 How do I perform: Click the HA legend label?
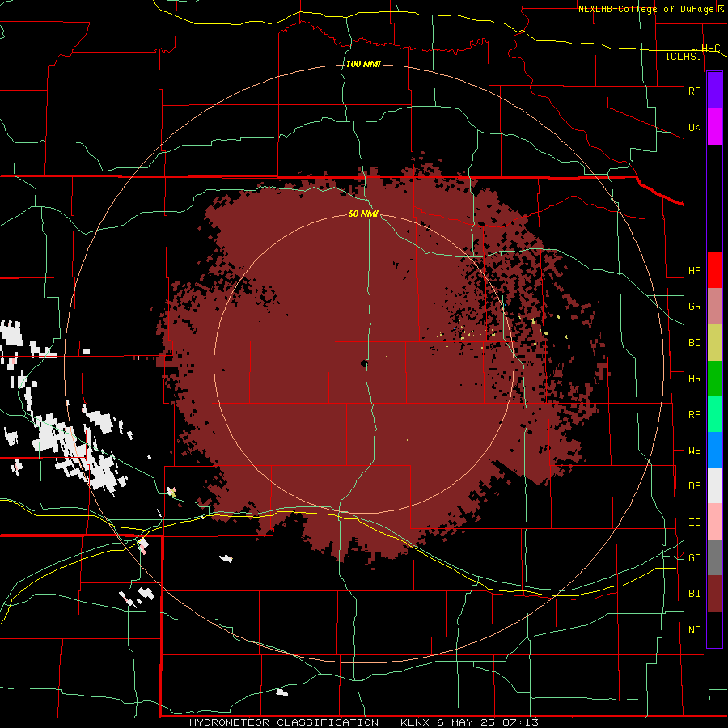[x=694, y=270]
